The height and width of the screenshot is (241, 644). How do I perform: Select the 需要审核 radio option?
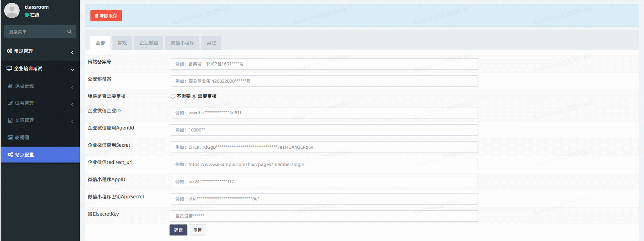pos(194,96)
